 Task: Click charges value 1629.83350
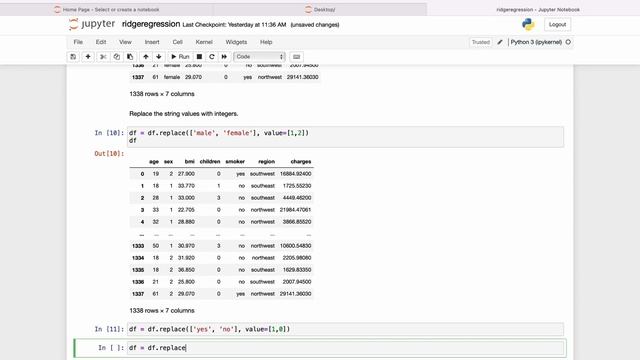pyautogui.click(x=297, y=270)
